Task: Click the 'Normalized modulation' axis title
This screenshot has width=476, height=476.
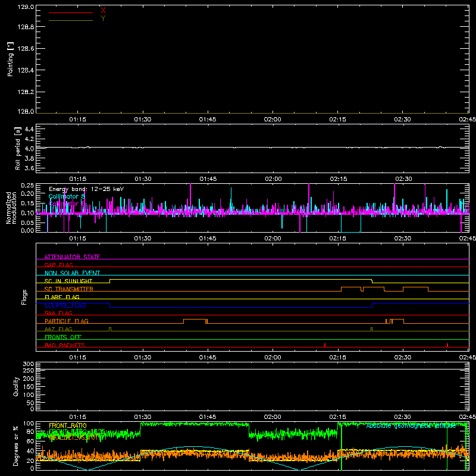Action: point(11,208)
